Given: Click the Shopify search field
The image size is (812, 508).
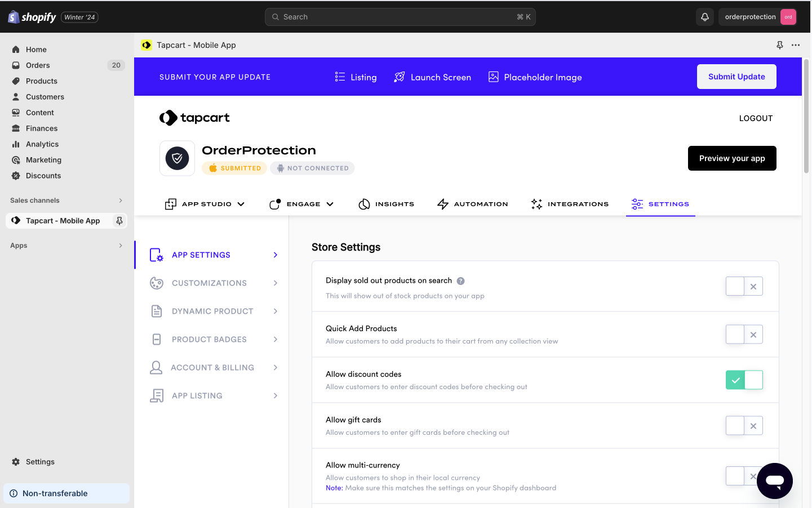Looking at the screenshot, I should click(x=400, y=17).
